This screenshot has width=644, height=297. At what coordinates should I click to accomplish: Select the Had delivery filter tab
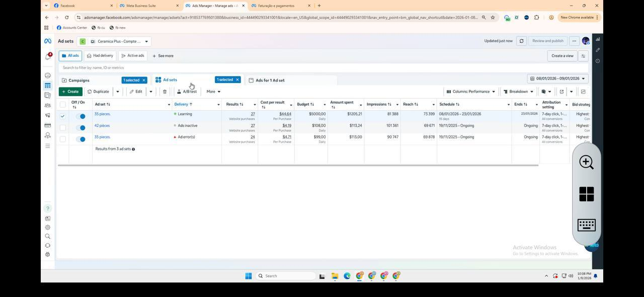[x=100, y=56]
